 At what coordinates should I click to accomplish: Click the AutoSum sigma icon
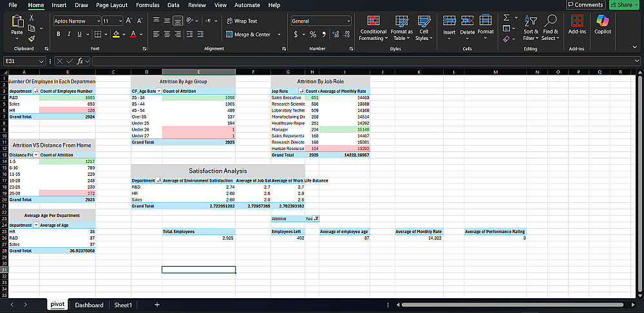click(x=506, y=17)
